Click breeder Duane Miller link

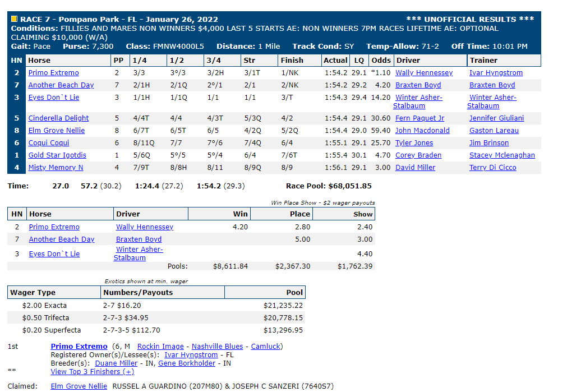pos(116,363)
